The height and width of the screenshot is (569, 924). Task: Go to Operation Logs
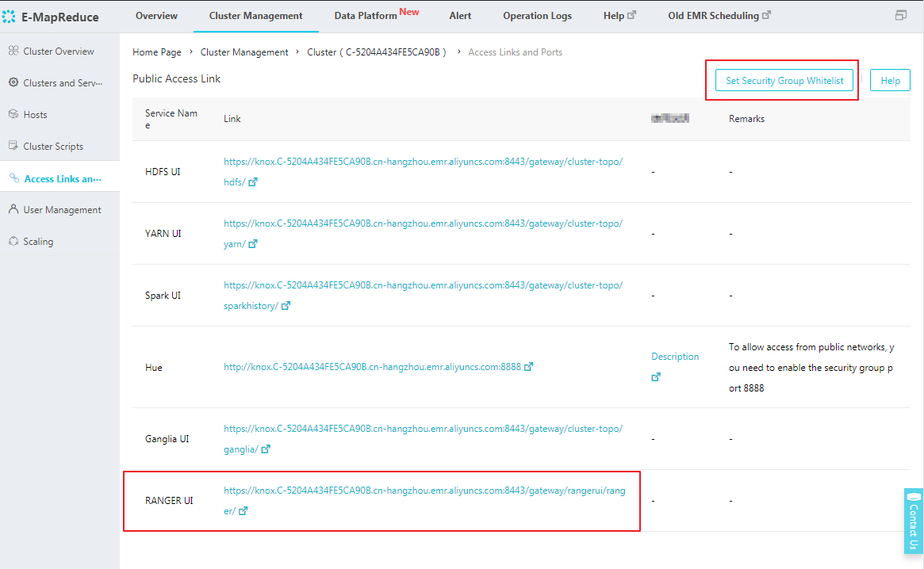[537, 16]
